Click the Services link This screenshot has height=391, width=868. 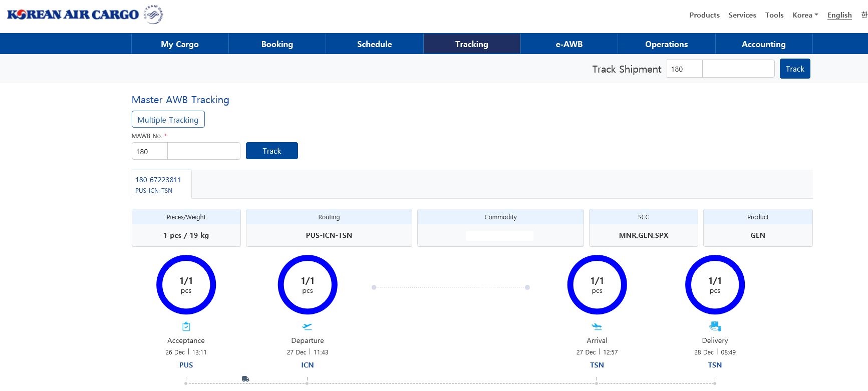click(x=742, y=15)
